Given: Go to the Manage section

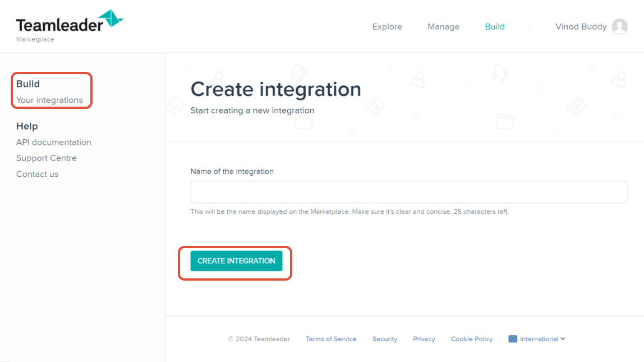Looking at the screenshot, I should [x=443, y=26].
